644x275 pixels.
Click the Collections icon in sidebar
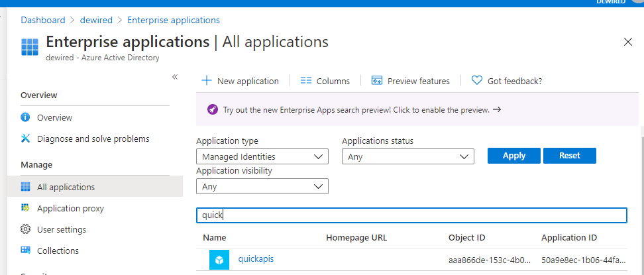[26, 250]
